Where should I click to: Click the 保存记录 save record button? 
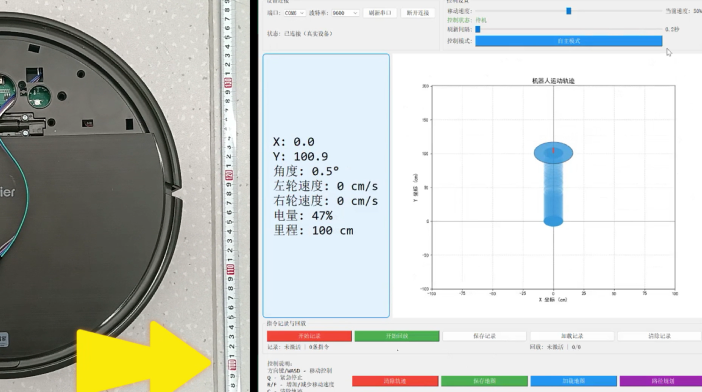click(x=484, y=336)
